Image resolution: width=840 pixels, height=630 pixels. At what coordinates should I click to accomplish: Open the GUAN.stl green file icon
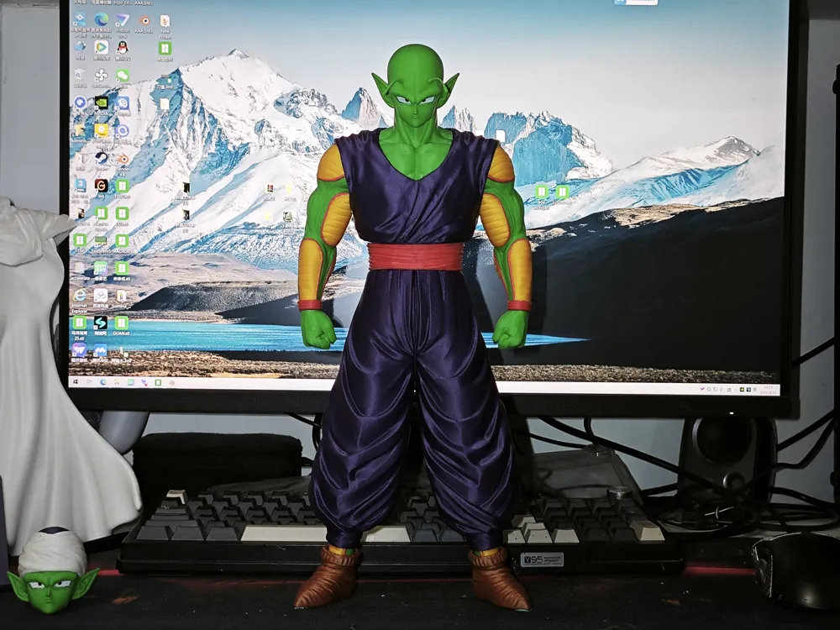122,323
